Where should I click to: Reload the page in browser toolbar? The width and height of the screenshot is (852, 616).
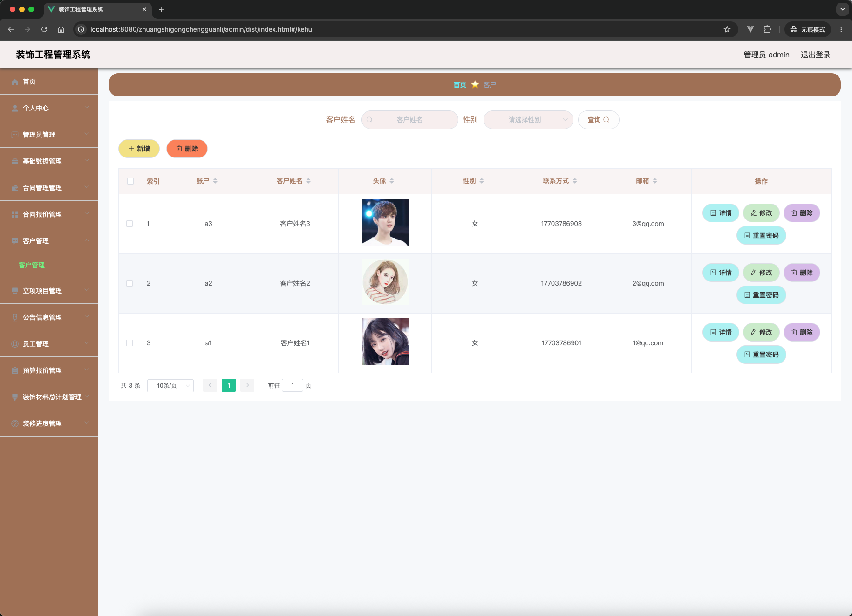pos(44,29)
